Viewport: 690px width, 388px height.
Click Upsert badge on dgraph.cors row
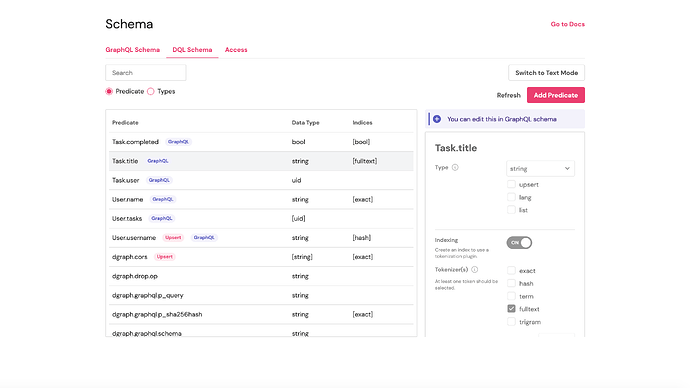click(165, 257)
